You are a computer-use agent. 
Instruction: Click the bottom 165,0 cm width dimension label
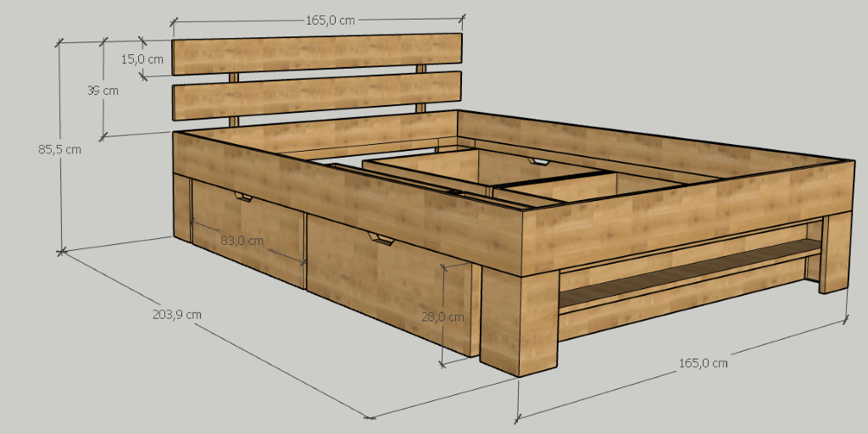[703, 363]
